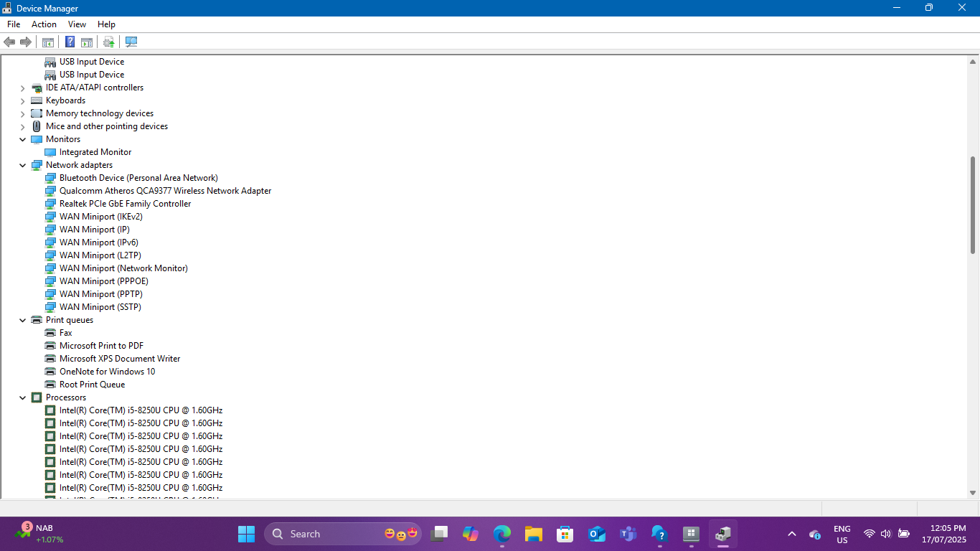The height and width of the screenshot is (551, 980).
Task: Click the Forward arrow in the toolbar
Action: [26, 42]
